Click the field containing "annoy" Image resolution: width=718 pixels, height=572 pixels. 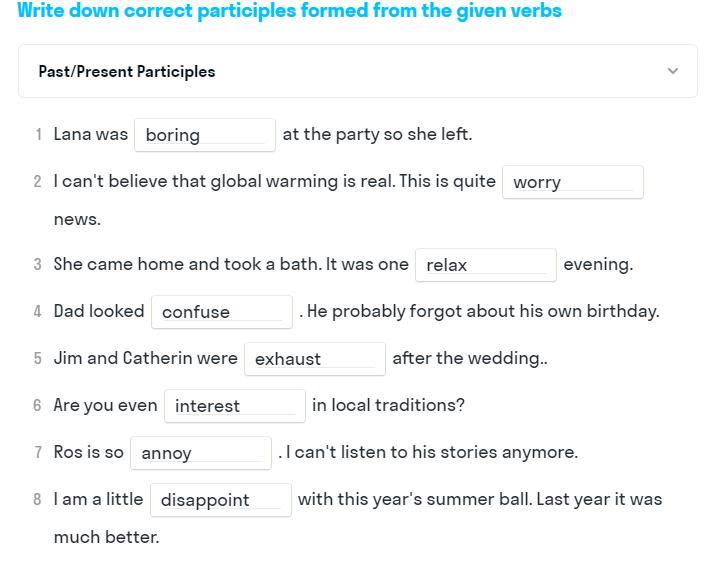[x=200, y=453]
